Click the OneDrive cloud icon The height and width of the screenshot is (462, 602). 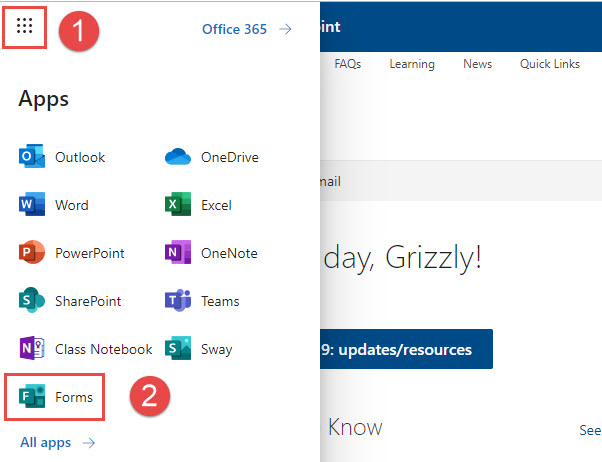point(178,157)
